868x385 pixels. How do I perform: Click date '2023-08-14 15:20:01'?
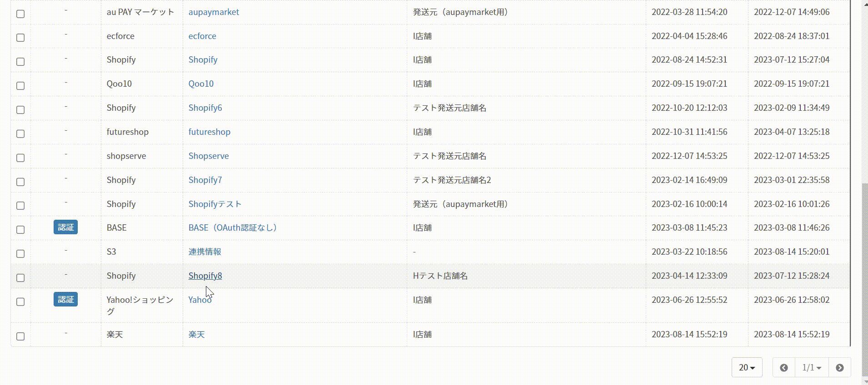click(x=792, y=252)
